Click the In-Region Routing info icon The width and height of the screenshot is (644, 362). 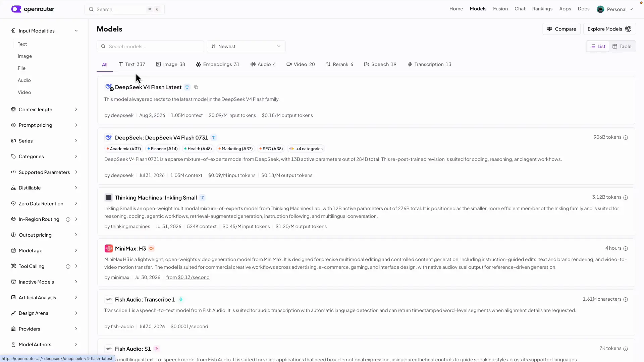click(x=68, y=220)
